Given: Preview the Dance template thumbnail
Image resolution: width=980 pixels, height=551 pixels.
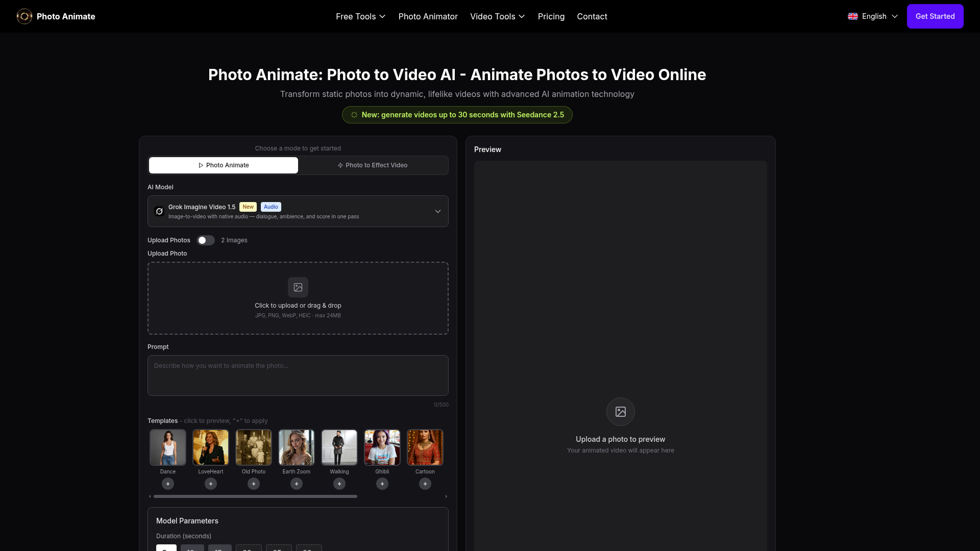Looking at the screenshot, I should click(168, 447).
